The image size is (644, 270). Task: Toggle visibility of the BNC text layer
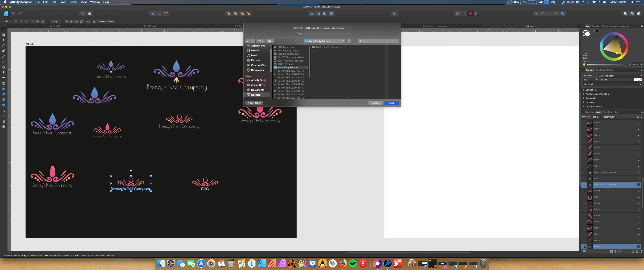[x=639, y=178]
